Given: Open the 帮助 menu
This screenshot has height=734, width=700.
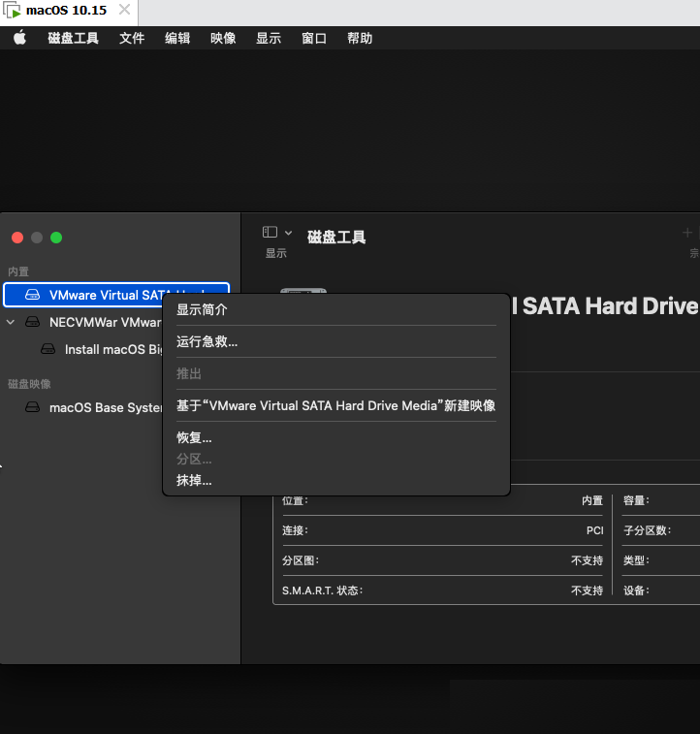Looking at the screenshot, I should [360, 38].
